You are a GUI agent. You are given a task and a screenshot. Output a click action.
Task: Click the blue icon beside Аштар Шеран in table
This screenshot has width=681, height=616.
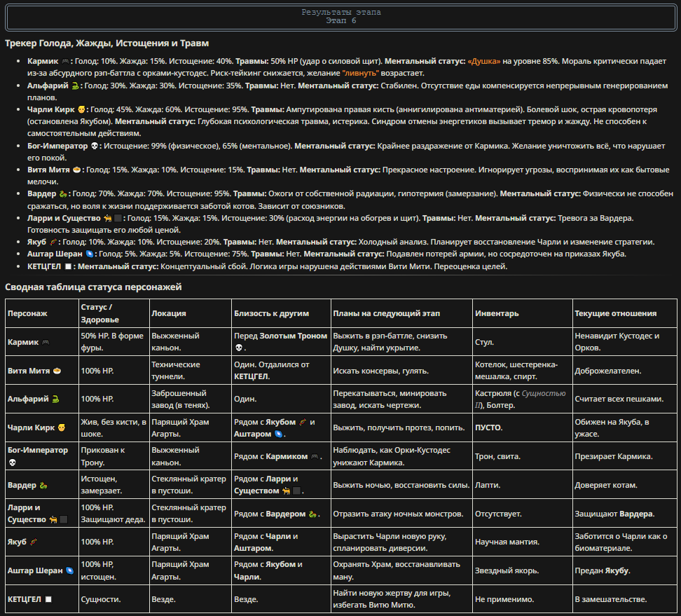click(x=69, y=571)
